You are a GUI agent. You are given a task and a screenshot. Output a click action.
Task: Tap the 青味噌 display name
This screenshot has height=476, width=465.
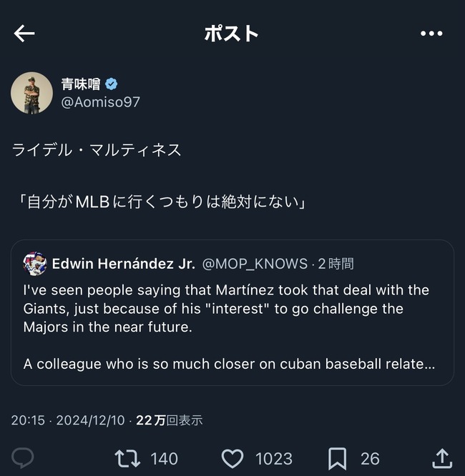click(x=81, y=84)
